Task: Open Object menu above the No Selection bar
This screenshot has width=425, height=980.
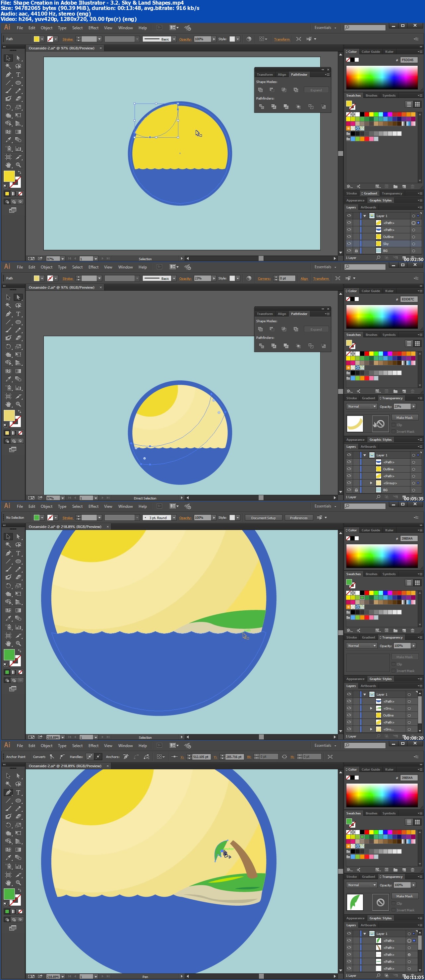Action: pyautogui.click(x=46, y=506)
